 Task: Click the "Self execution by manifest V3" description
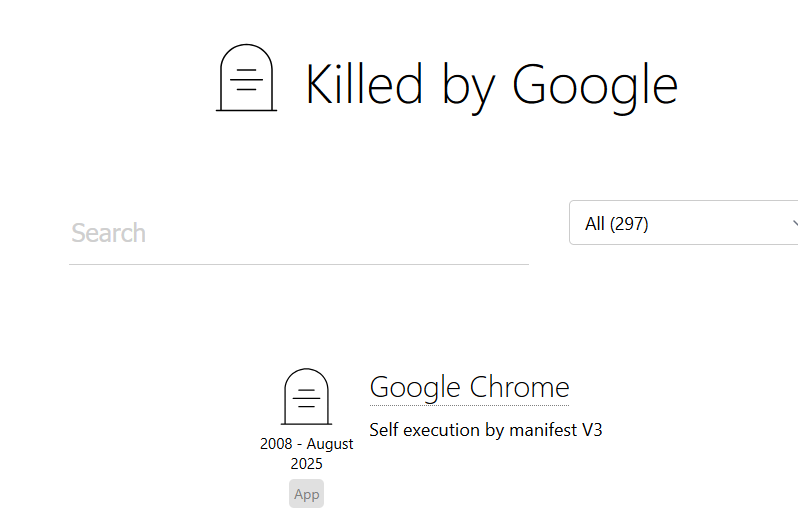point(485,430)
